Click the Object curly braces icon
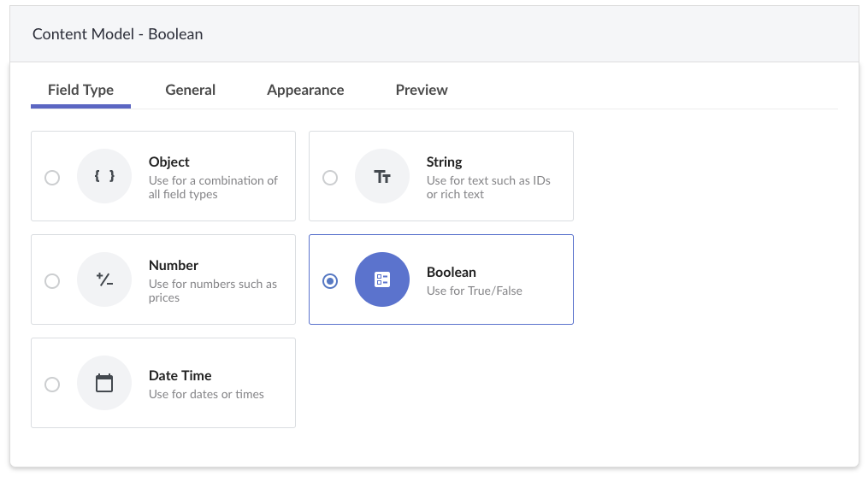The image size is (868, 482). point(104,176)
